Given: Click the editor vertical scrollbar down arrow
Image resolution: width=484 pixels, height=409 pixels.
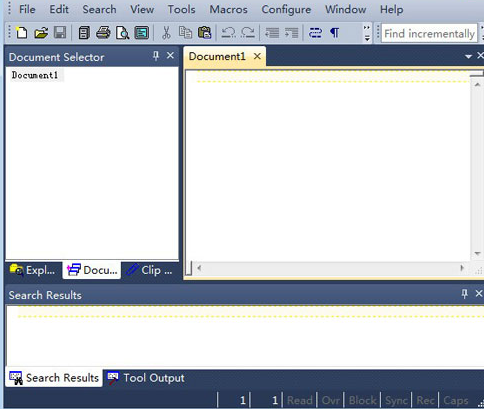Looking at the screenshot, I should pyautogui.click(x=477, y=254).
